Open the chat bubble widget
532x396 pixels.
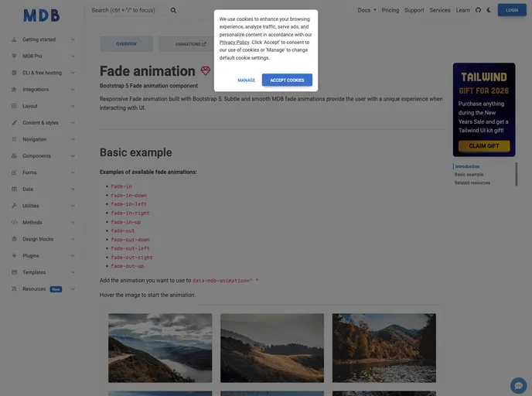518,385
